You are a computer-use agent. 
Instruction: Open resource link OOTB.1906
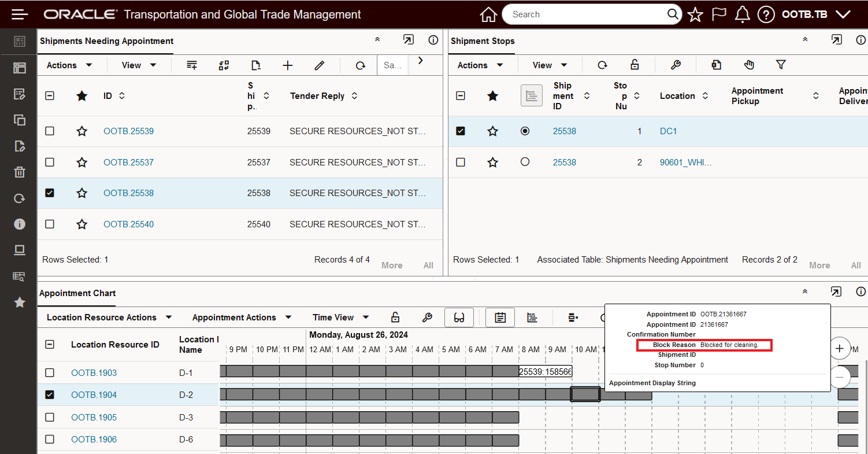click(x=94, y=440)
